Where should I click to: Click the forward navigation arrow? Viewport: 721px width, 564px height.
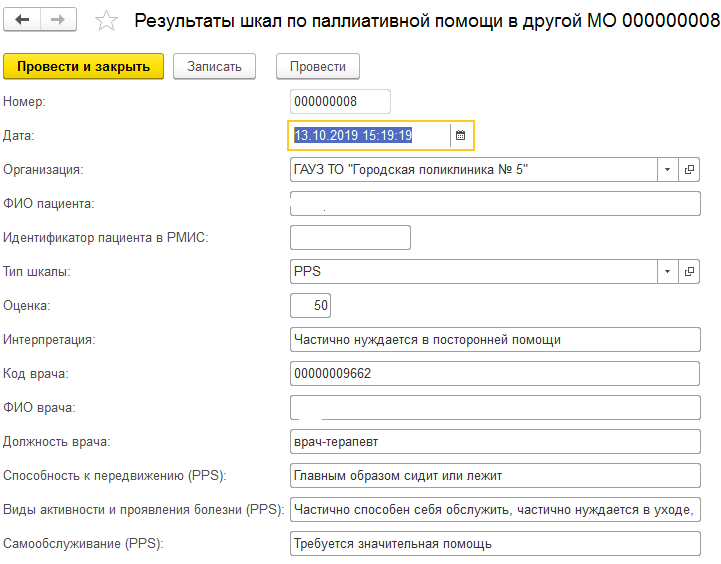coord(58,20)
